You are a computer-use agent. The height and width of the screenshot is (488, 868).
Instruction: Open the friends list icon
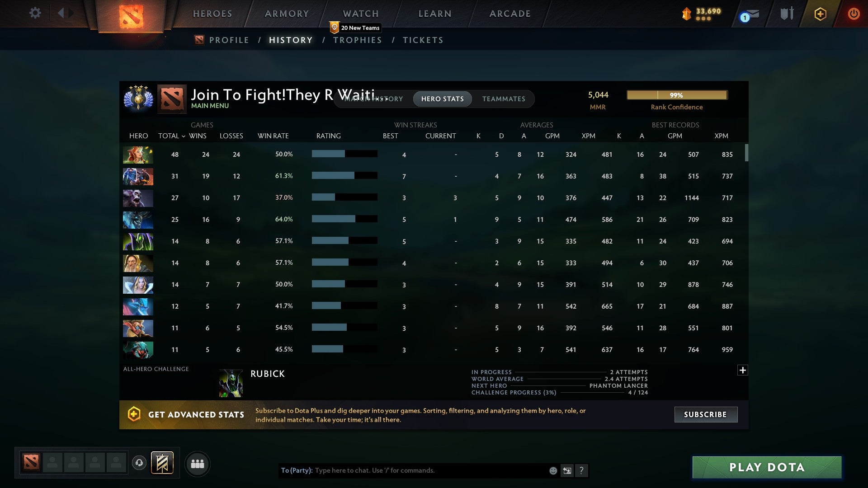(198, 464)
